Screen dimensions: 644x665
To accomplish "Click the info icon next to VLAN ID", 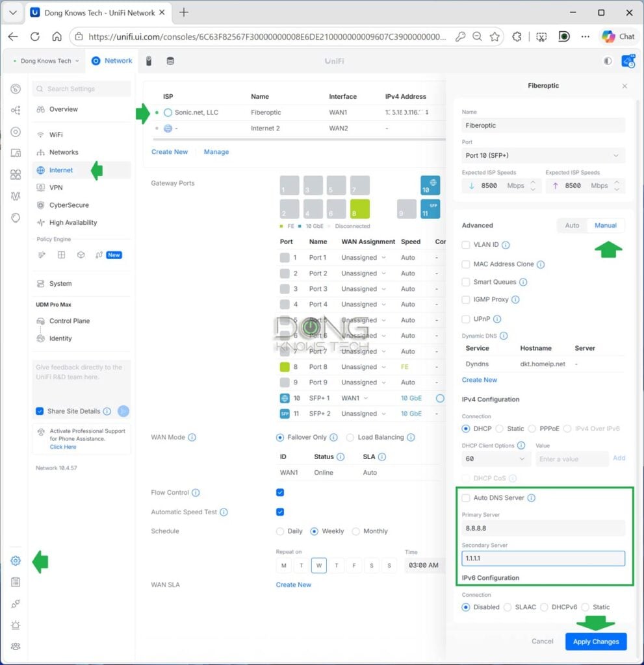I will coord(506,245).
